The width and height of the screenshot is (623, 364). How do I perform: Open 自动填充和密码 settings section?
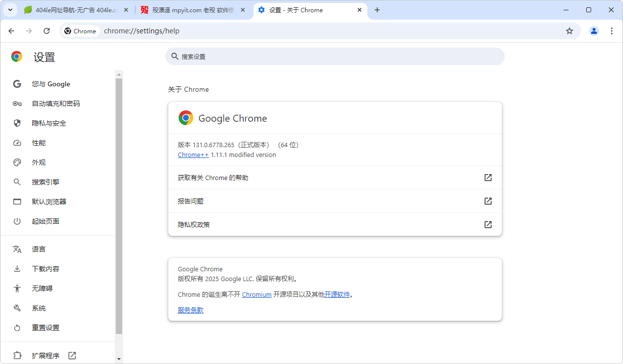58,104
